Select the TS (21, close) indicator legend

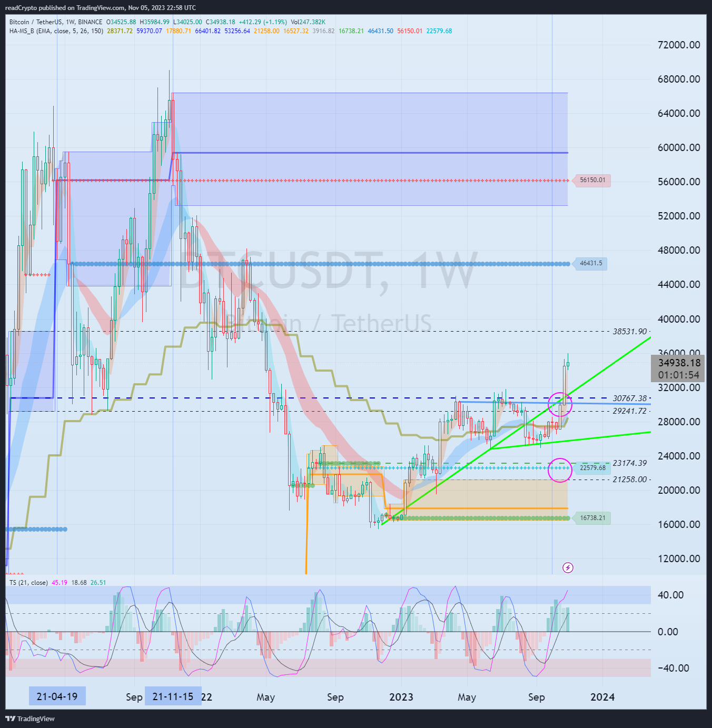pos(28,583)
